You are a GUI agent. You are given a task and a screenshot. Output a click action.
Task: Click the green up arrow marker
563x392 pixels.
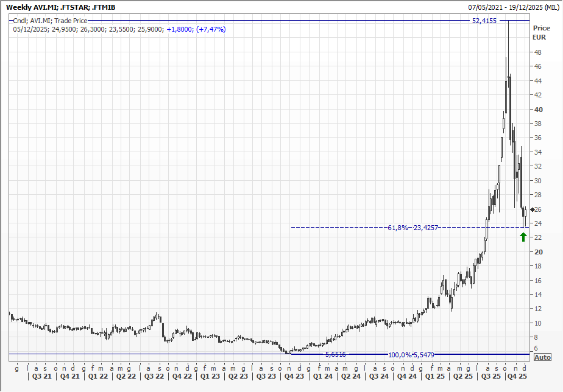[523, 237]
